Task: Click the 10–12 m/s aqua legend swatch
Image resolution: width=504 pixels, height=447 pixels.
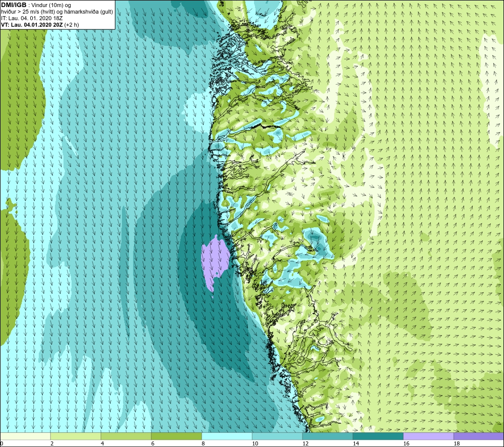Action: [x=277, y=436]
